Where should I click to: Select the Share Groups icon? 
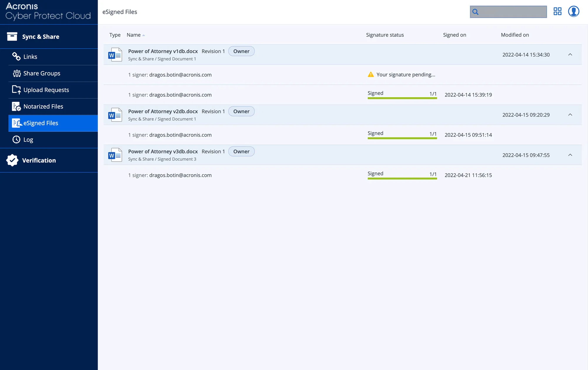pos(17,73)
